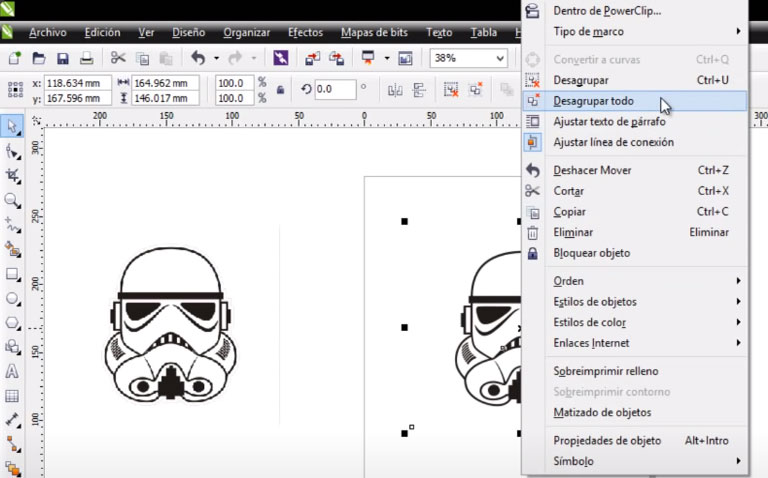
Task: Select the Polygon tool
Action: [x=12, y=323]
